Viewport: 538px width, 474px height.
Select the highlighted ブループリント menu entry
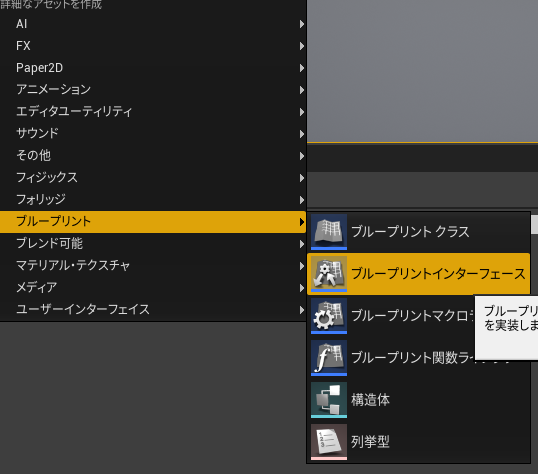click(153, 222)
